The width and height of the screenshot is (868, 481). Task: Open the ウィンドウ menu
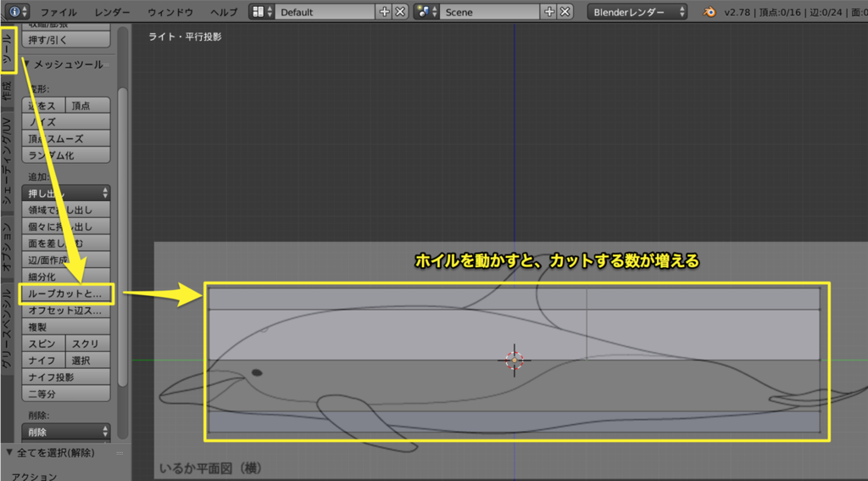[x=170, y=12]
